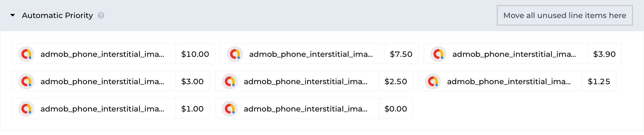
Task: Click AdMob icon on the $1.25 line item
Action: (x=433, y=81)
